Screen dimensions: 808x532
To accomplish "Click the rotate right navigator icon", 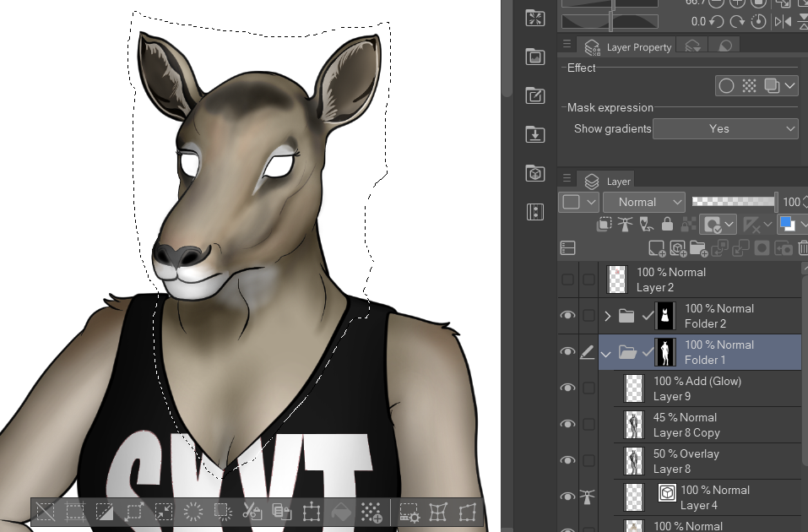I will (737, 22).
